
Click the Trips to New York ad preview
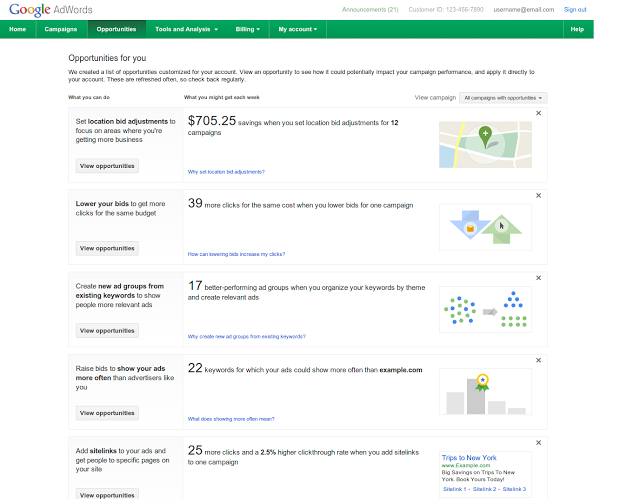point(485,474)
